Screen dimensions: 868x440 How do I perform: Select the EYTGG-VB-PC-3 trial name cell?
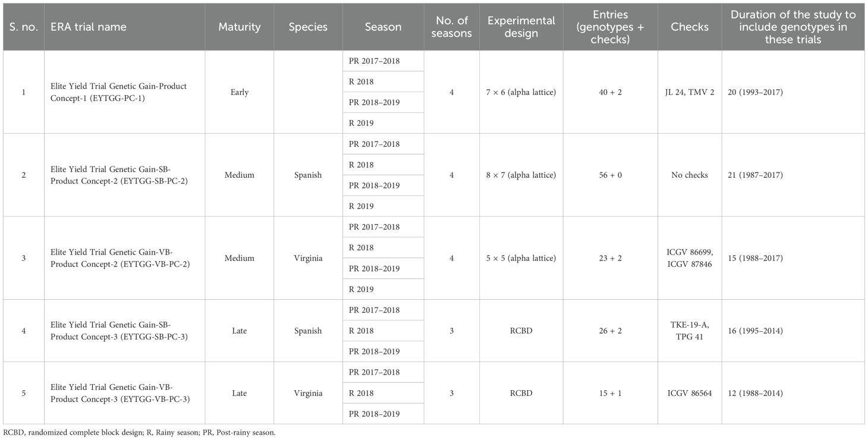click(119, 393)
